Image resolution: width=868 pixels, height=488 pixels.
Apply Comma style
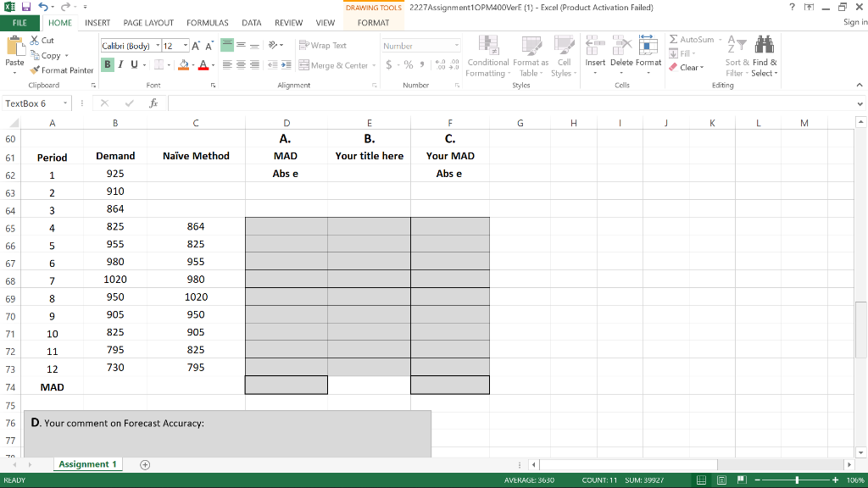click(x=422, y=64)
